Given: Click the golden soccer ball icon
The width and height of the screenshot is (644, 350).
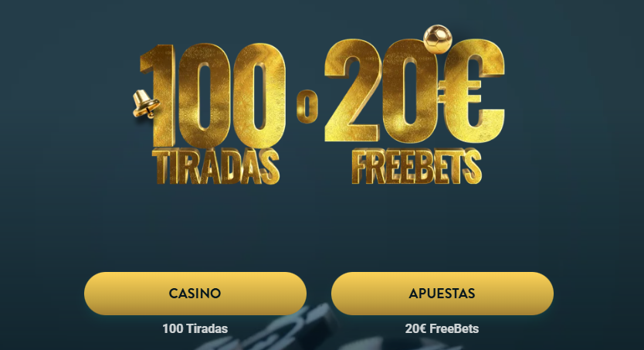Looking at the screenshot, I should [x=437, y=39].
